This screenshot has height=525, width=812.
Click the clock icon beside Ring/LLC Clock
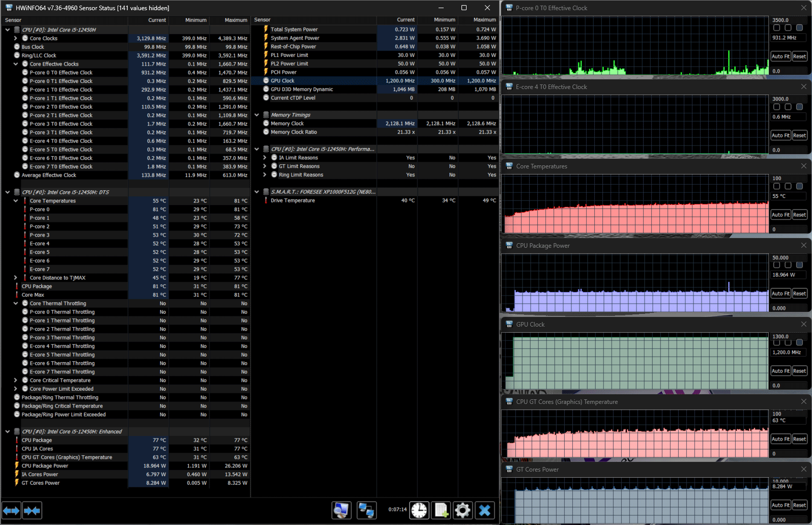(x=17, y=55)
